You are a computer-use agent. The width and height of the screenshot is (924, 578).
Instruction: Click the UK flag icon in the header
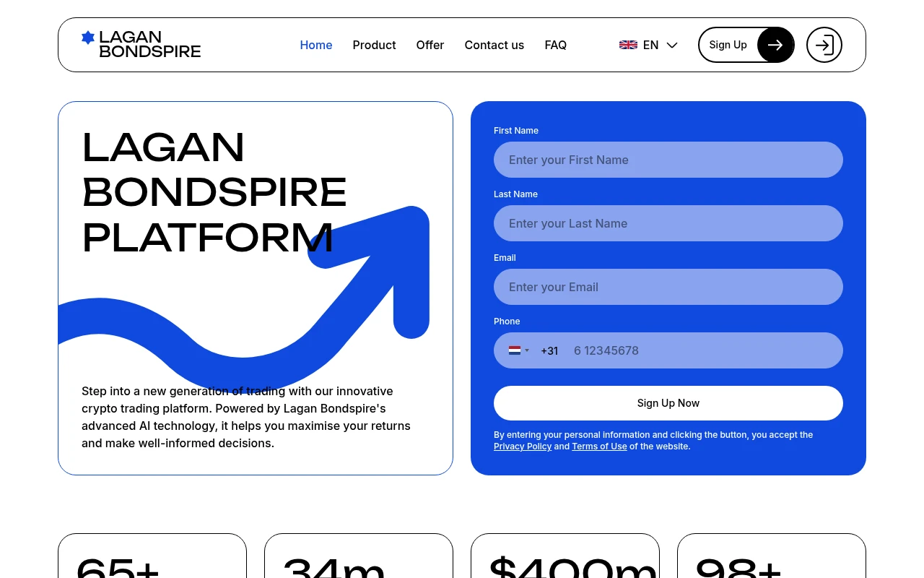tap(628, 45)
